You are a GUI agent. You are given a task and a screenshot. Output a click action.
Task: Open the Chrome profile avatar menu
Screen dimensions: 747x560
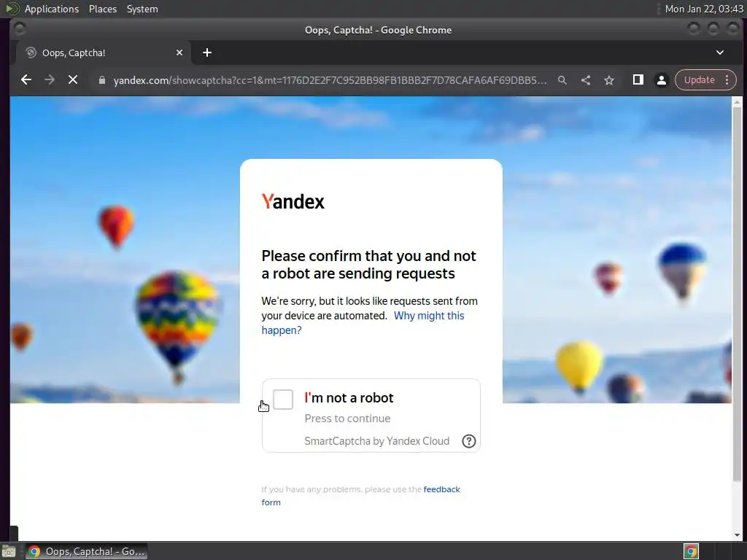[661, 80]
